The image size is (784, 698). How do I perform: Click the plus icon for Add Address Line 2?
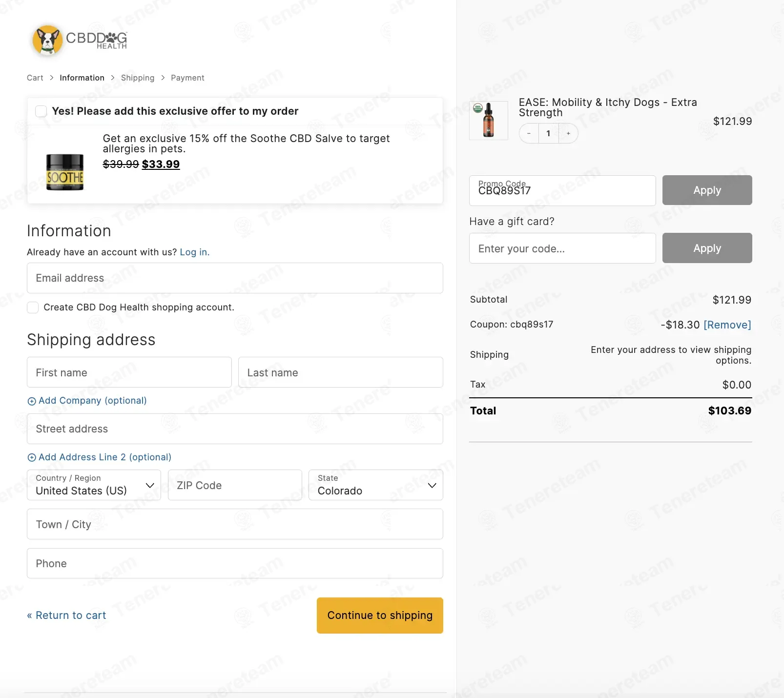pos(32,457)
